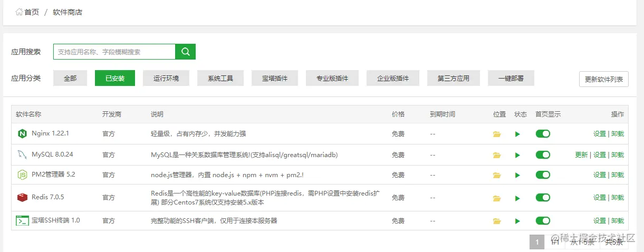Select the 第三方应用 category tab
The height and width of the screenshot is (252, 644).
454,78
